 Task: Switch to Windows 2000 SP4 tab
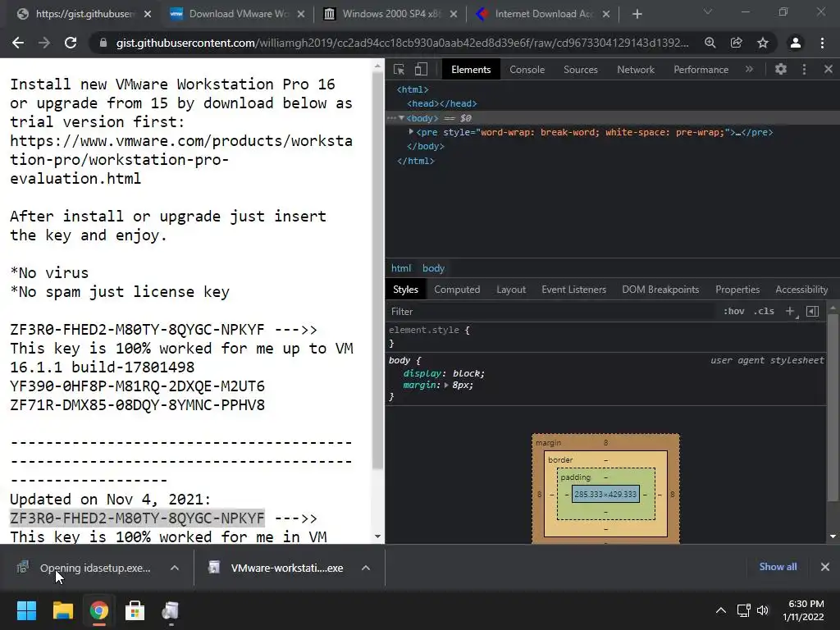click(x=390, y=14)
